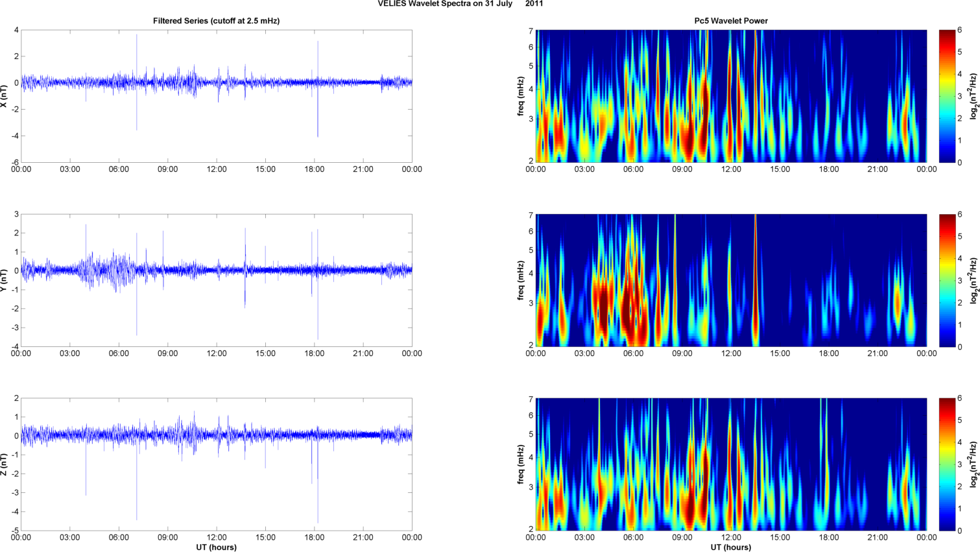Select the Y component filtered series plot
Screen dimensions: 980x552
click(x=217, y=280)
